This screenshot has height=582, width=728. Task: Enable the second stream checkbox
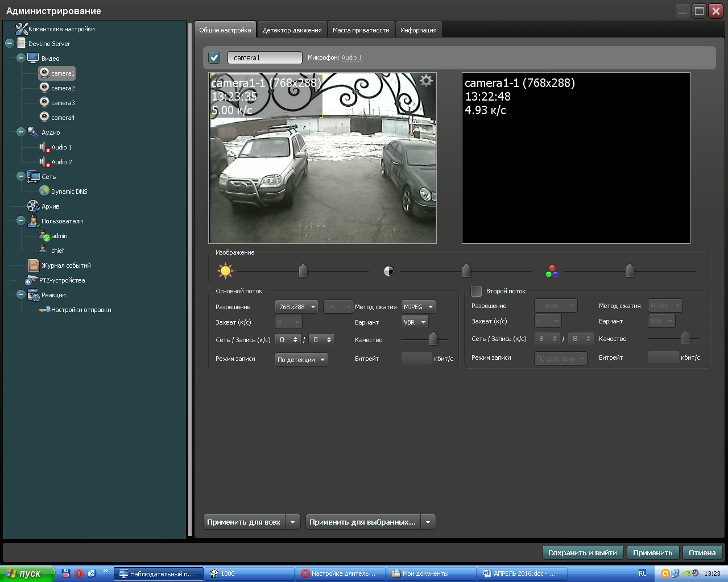(477, 291)
